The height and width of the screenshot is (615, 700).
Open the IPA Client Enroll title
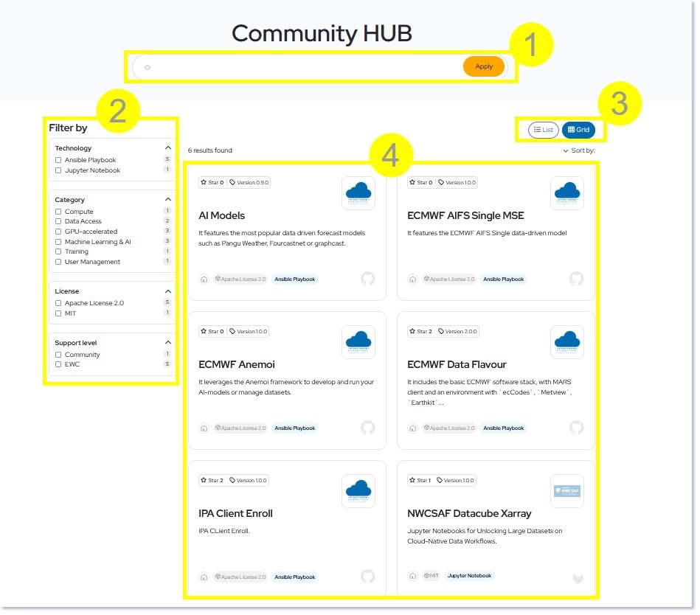click(236, 514)
